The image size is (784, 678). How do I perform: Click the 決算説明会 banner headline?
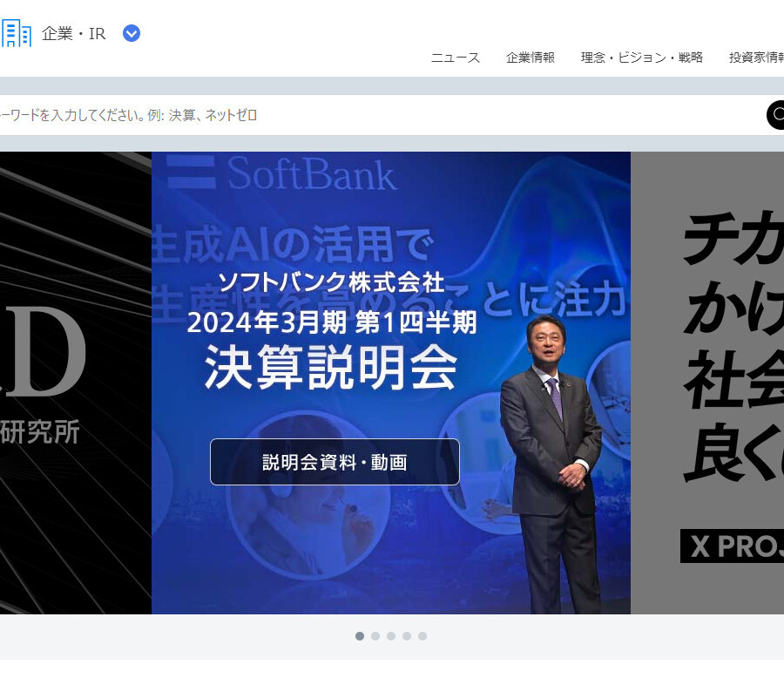pyautogui.click(x=331, y=368)
